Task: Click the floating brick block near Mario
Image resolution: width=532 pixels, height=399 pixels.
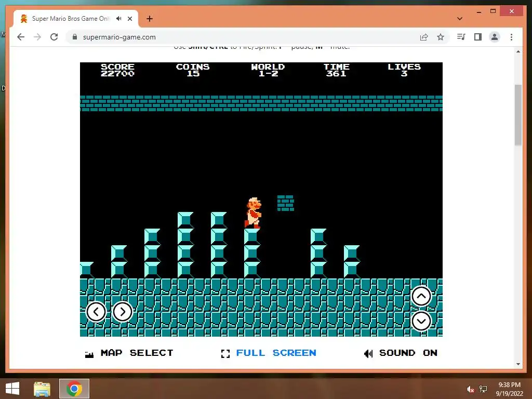Action: [285, 203]
